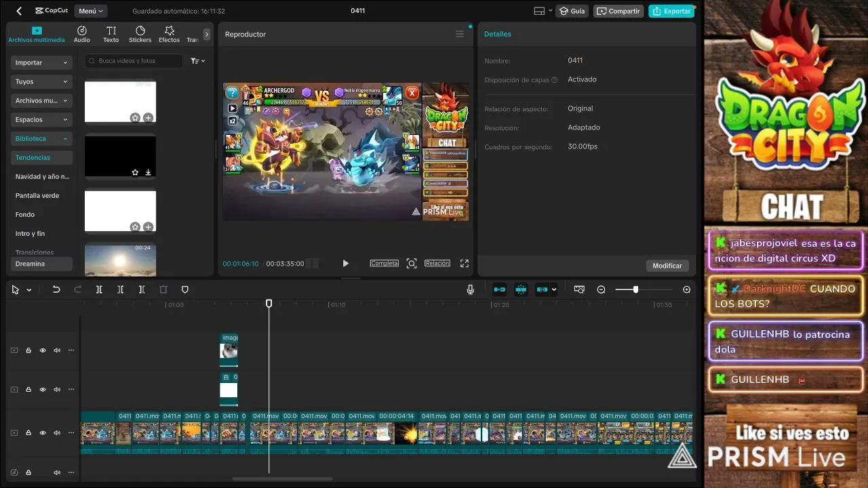Add the first white clip to timeline
This screenshot has height=488, width=868.
tap(148, 118)
